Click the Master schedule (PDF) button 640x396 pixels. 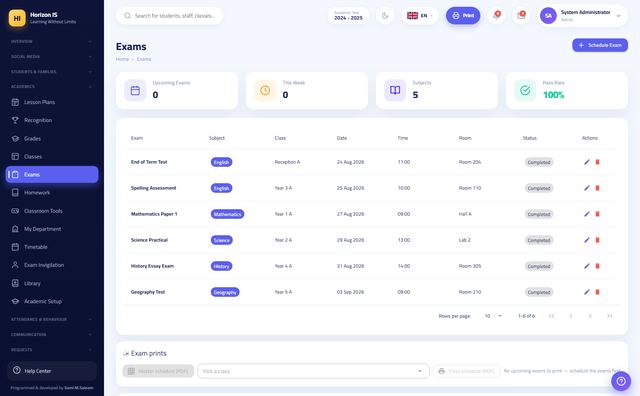pos(158,371)
